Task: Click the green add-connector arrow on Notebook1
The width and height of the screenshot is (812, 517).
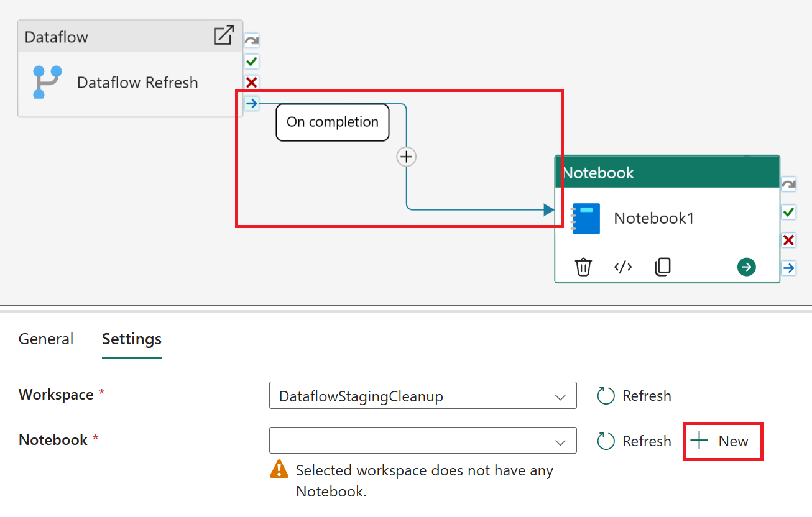Action: point(746,267)
